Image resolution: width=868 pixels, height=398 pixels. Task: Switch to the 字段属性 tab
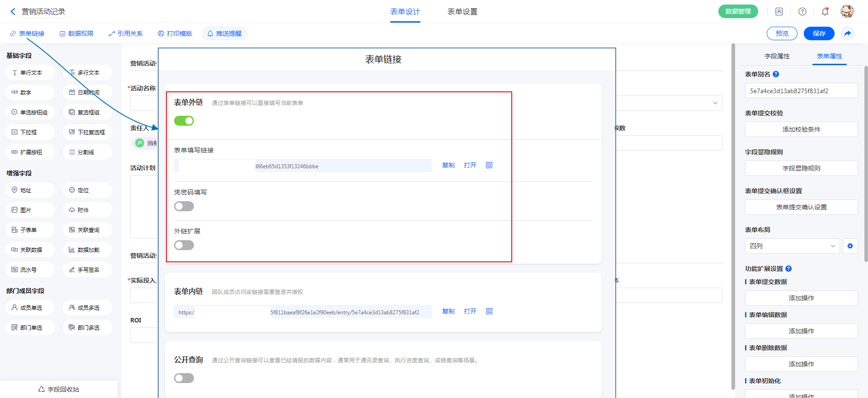777,56
